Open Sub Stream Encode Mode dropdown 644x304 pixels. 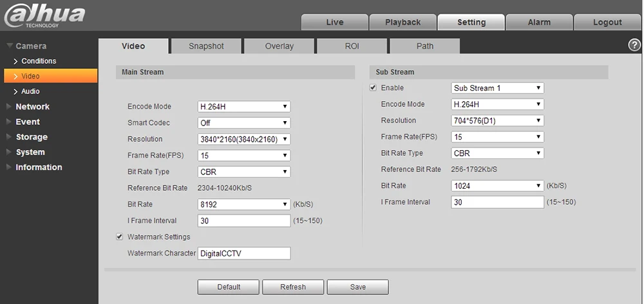497,104
